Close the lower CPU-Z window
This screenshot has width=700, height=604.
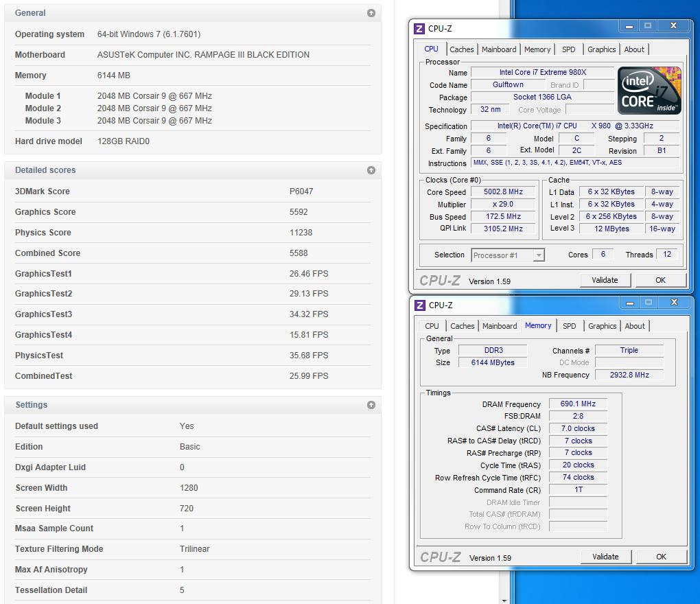(675, 303)
